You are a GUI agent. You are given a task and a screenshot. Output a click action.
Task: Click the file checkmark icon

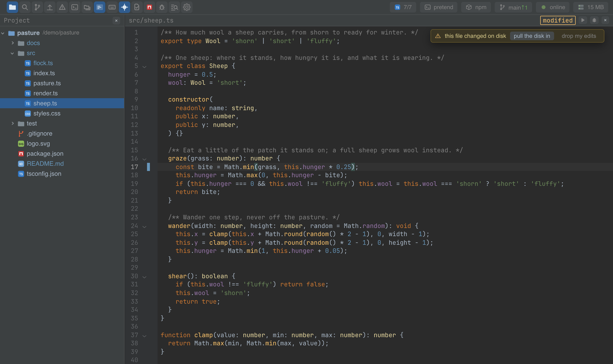(137, 7)
